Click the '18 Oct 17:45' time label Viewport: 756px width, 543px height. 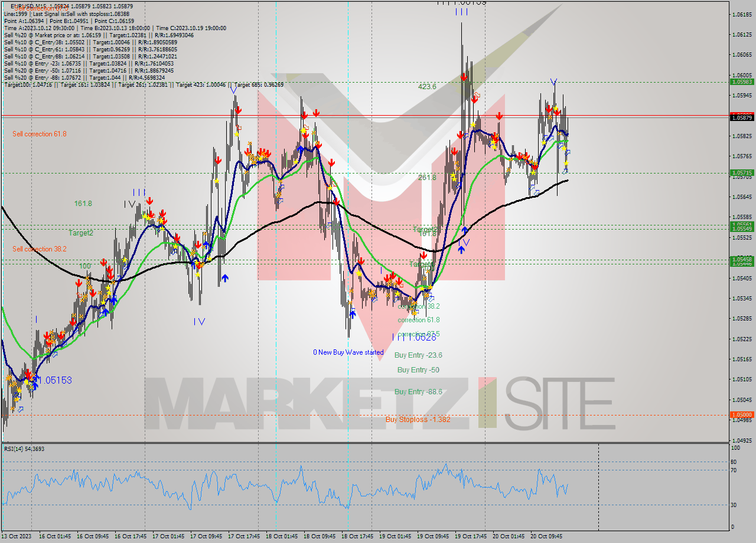[357, 537]
